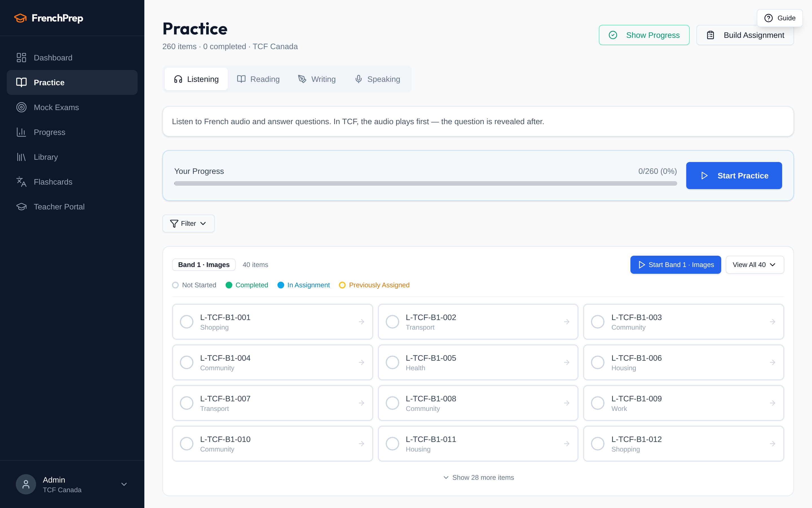Click the Dashboard grid icon
This screenshot has height=508, width=812.
pos(21,58)
